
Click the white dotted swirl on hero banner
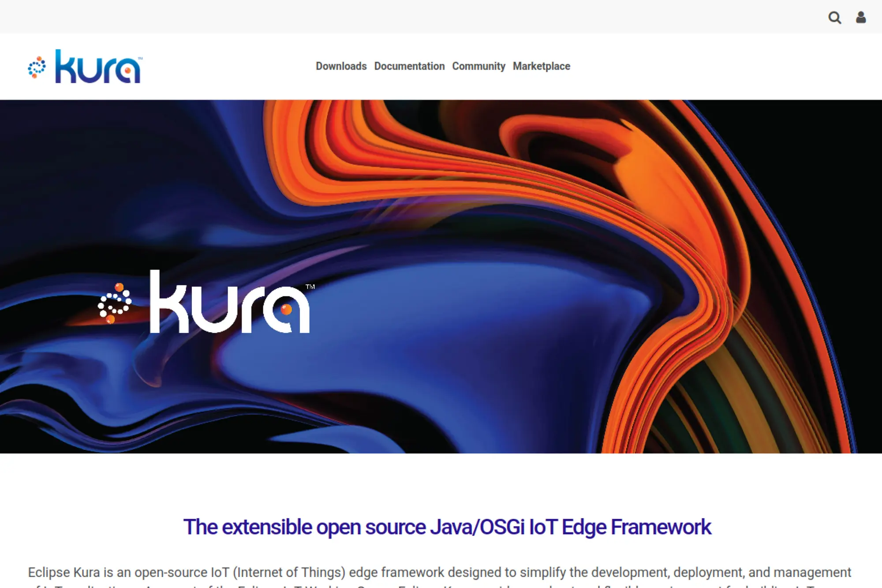(114, 303)
